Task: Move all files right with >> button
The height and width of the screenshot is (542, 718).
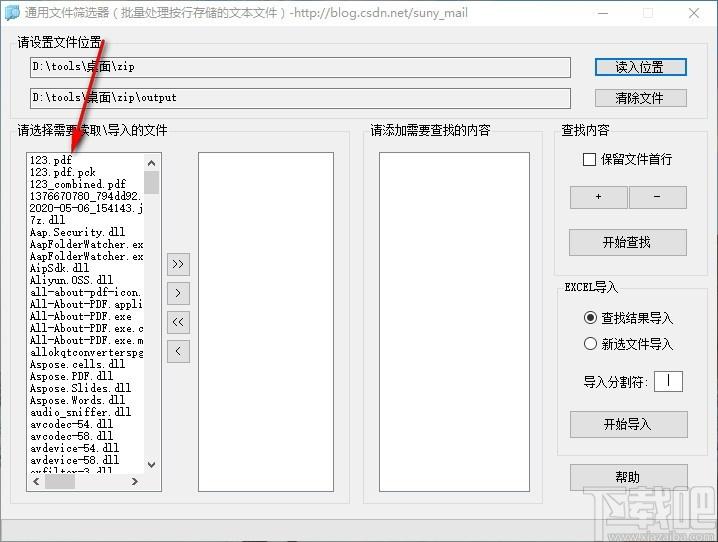Action: tap(178, 264)
